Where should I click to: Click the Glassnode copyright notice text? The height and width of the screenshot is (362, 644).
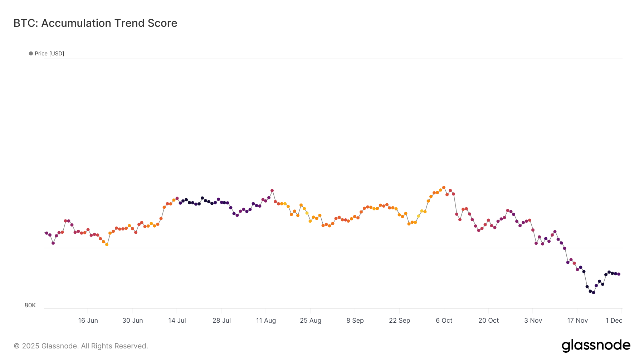coord(81,346)
